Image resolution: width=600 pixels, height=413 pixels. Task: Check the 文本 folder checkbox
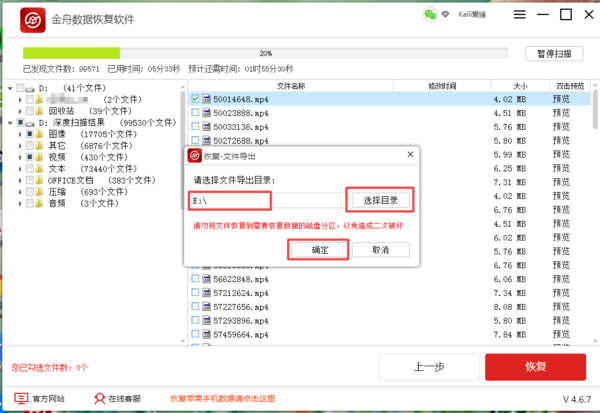[x=29, y=169]
